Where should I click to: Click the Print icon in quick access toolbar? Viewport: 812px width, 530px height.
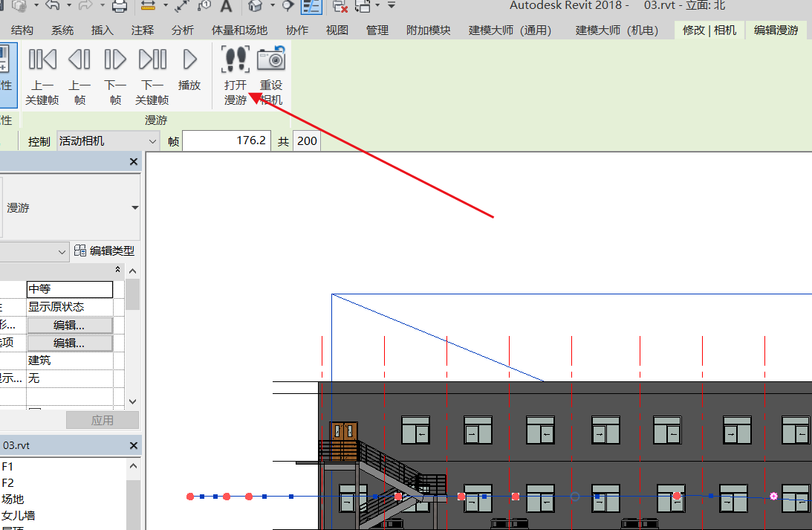tap(119, 7)
